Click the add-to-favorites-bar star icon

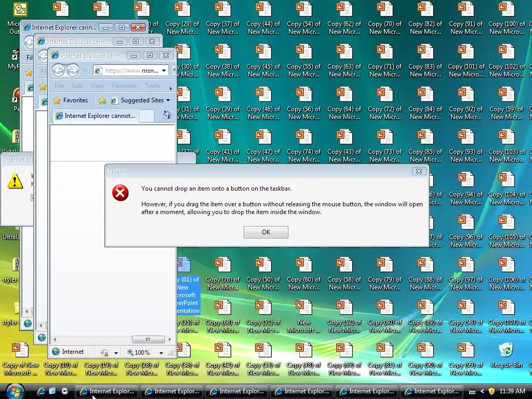[x=102, y=100]
